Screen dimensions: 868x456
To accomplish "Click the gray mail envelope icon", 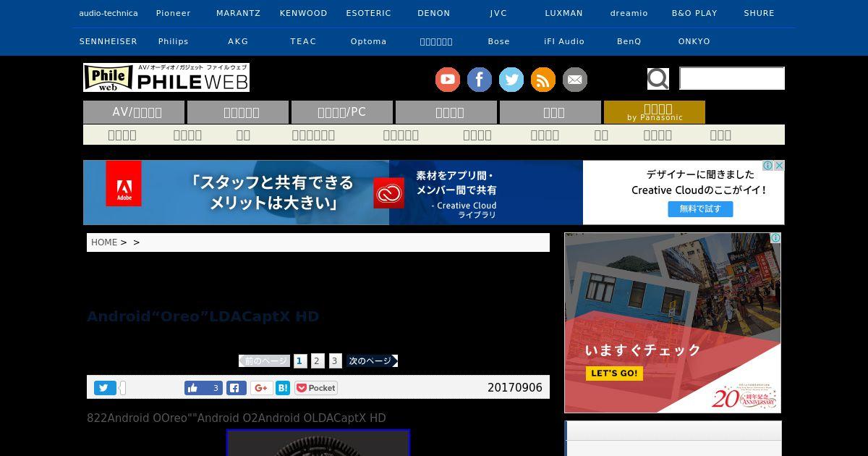I will pos(575,80).
